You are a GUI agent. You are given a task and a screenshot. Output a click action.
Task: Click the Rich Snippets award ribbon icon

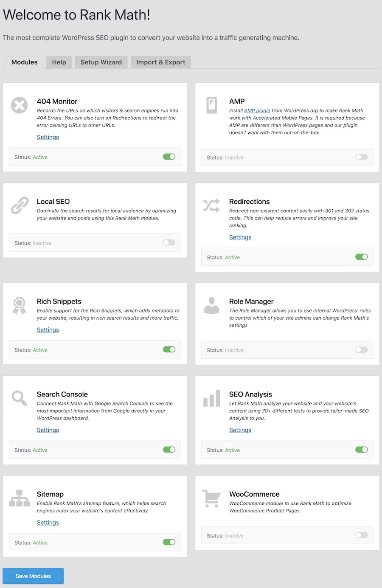(20, 306)
